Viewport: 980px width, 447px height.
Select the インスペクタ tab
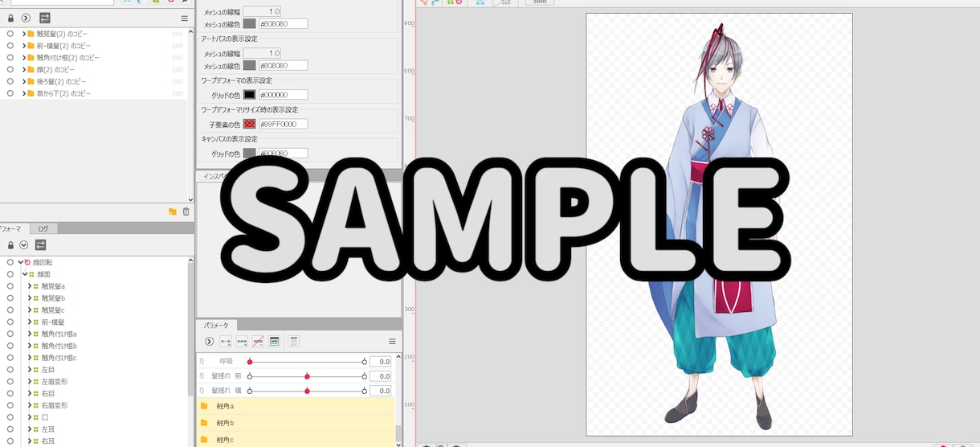tap(213, 175)
